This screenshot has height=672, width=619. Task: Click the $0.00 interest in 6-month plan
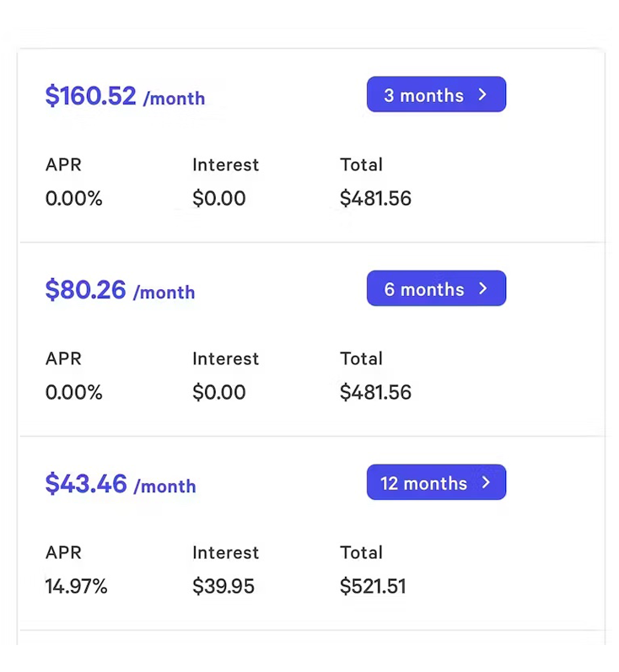219,392
